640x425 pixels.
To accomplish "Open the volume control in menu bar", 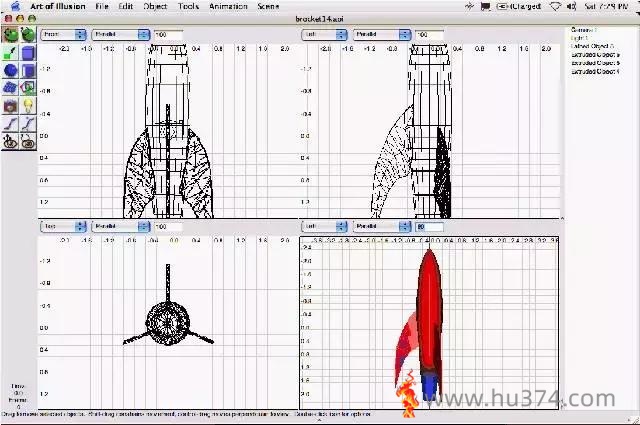I will pos(571,7).
